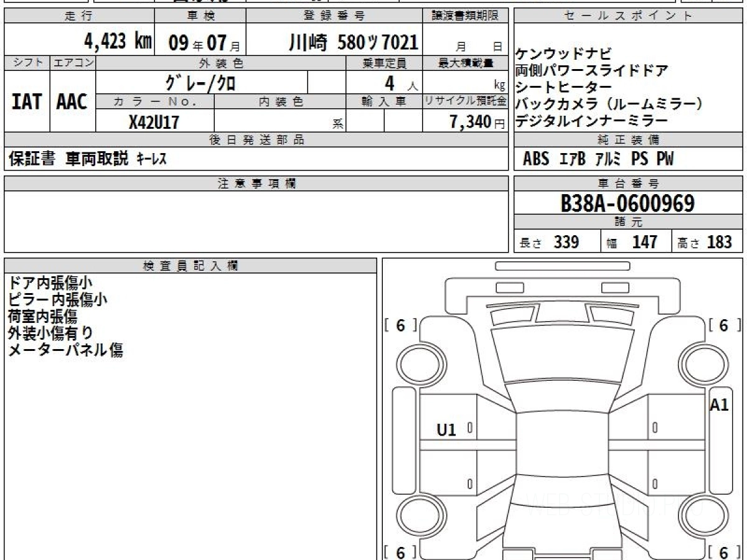Viewport: 747px width, 560px height.
Task: Select the color code X42U17
Action: click(x=154, y=122)
